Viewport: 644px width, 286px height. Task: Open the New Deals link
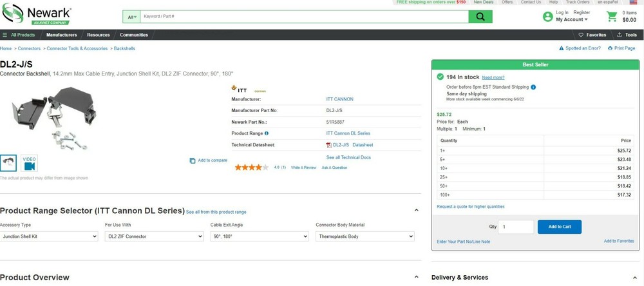[x=484, y=2]
